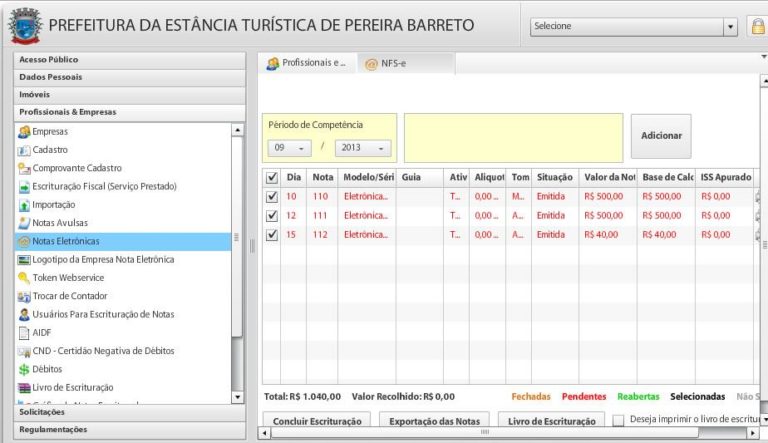Image resolution: width=768 pixels, height=443 pixels.
Task: Enable Deseja imprimir o livro checkbox
Action: 619,421
